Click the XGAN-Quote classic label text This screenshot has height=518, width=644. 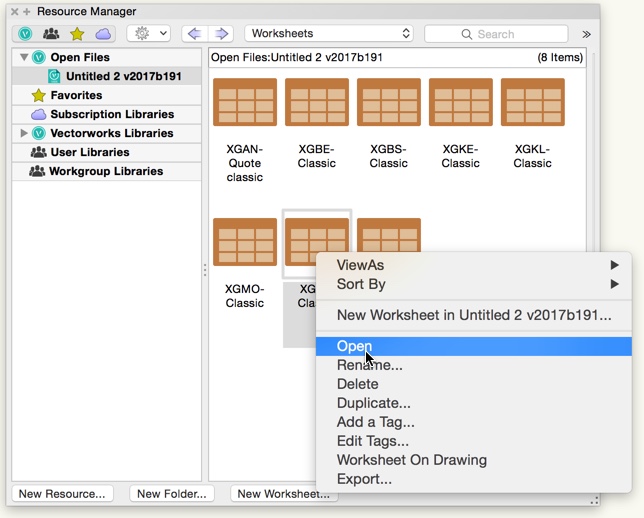[x=245, y=163]
